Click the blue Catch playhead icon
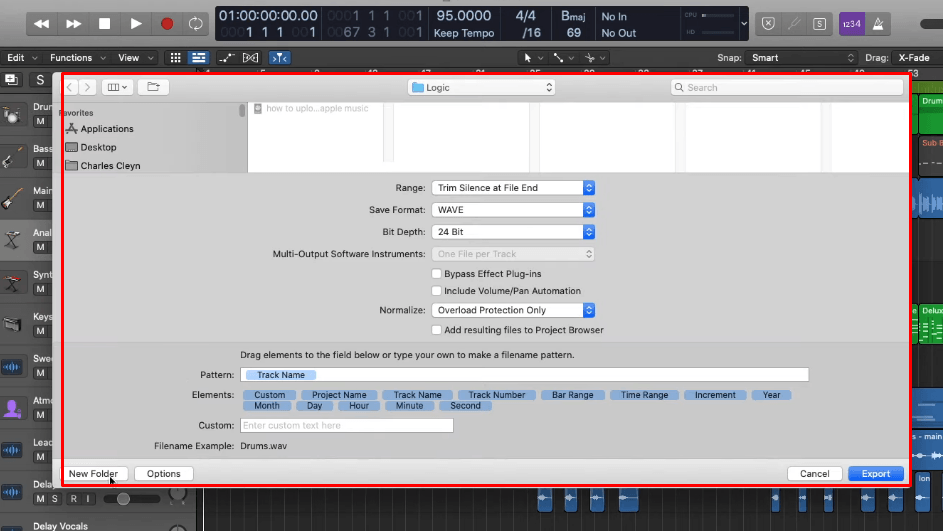The height and width of the screenshot is (531, 943). (279, 58)
